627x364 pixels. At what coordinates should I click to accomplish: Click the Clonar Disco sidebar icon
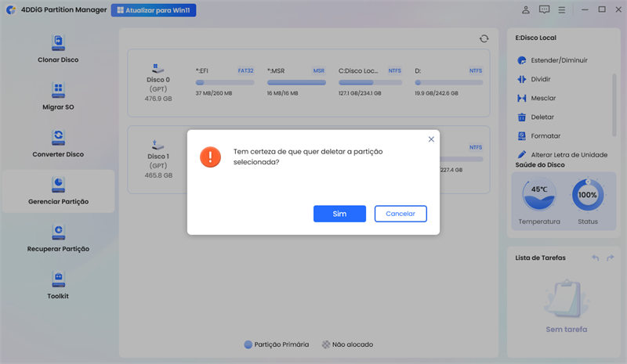click(58, 42)
